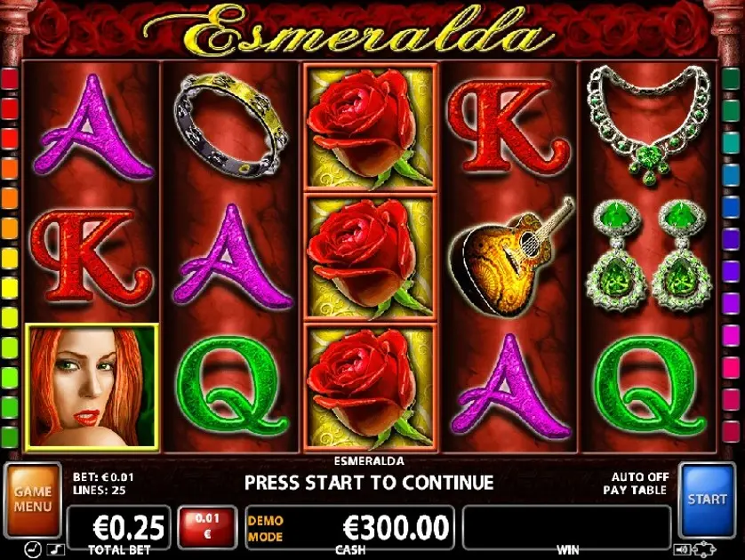Image resolution: width=745 pixels, height=560 pixels.
Task: Open the GAME MENU
Action: coord(32,500)
